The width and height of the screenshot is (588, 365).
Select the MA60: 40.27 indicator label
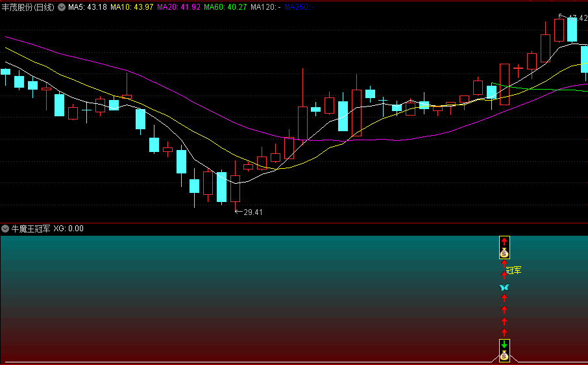(x=225, y=7)
